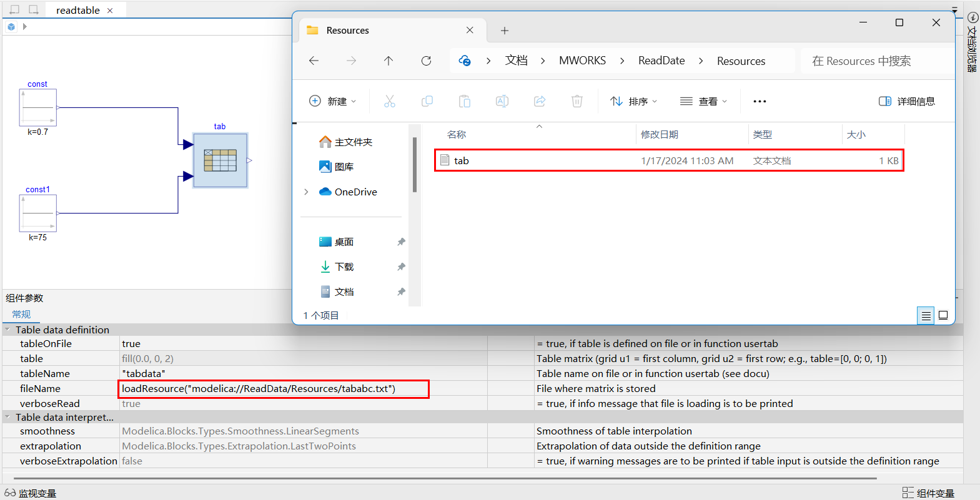
Task: Click the Share icon in toolbar
Action: [x=540, y=101]
